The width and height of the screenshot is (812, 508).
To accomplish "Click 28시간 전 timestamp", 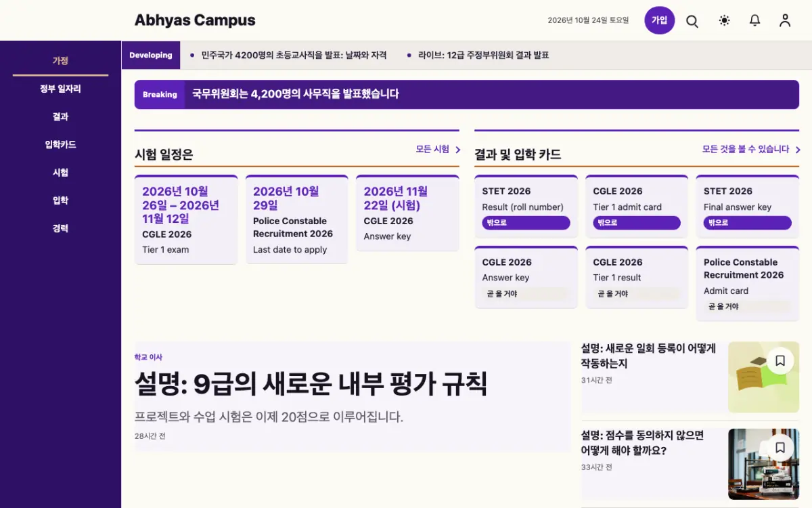I will [150, 436].
